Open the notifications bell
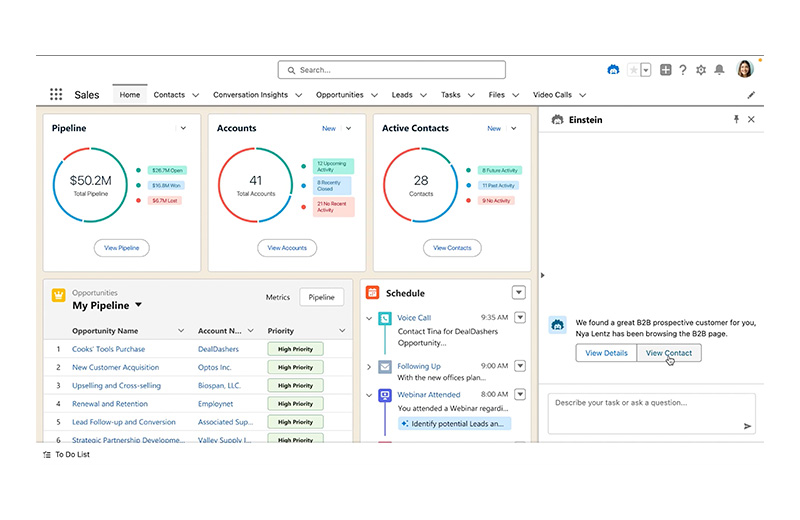 (x=719, y=70)
